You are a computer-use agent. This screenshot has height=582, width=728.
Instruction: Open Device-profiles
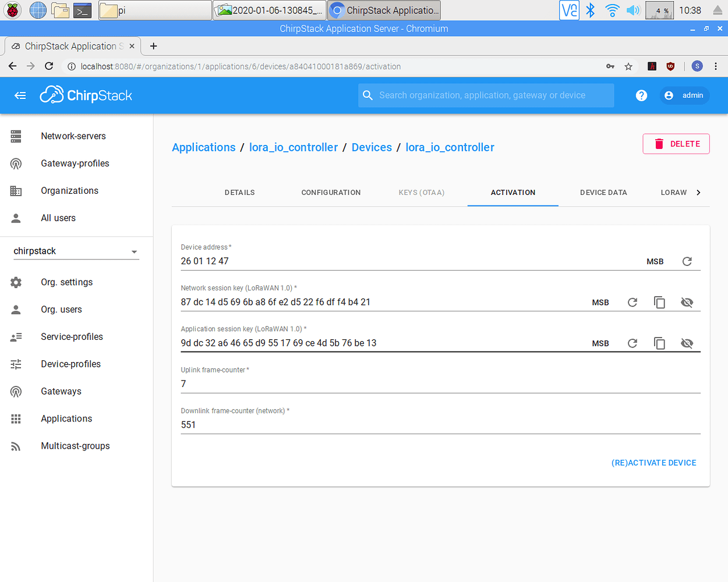70,364
